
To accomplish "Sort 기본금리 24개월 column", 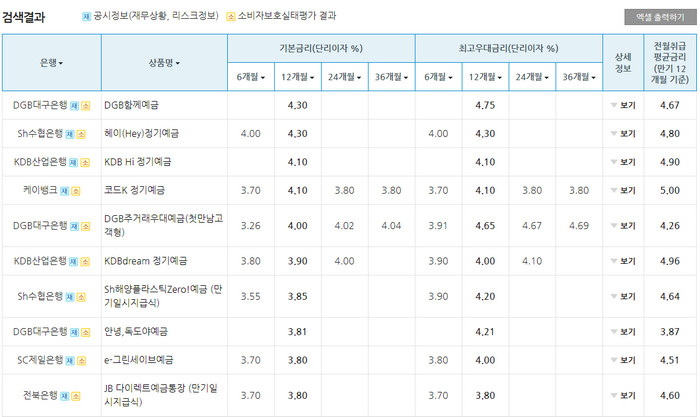I will click(x=345, y=77).
